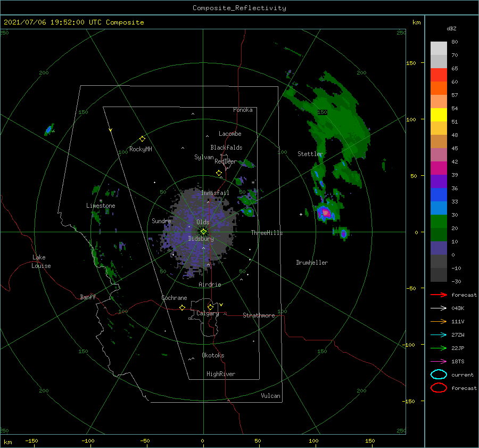Click the red forecast ellipse legend icon
Image resolution: width=479 pixels, height=448 pixels.
(x=439, y=388)
